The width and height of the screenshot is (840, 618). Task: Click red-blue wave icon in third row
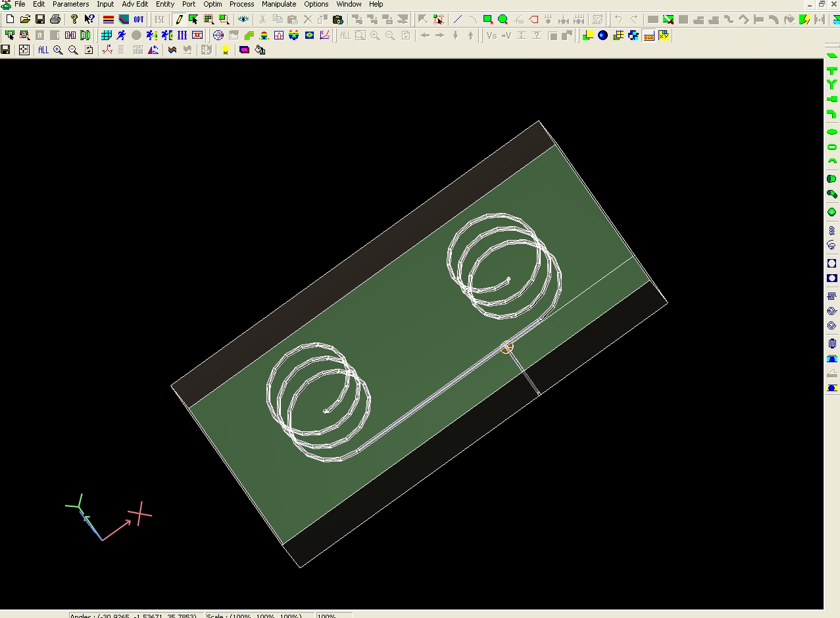(172, 50)
